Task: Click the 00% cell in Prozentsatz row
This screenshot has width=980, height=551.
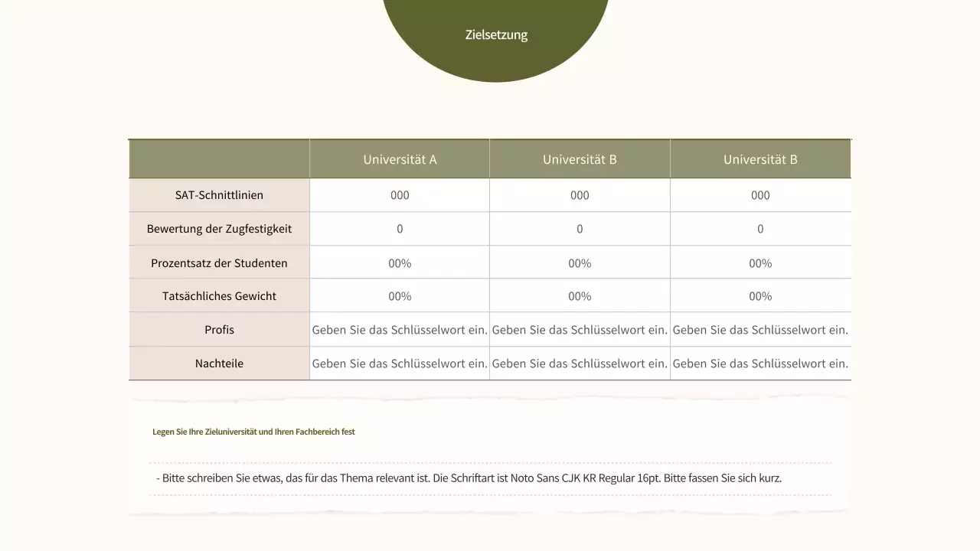Action: tap(400, 262)
